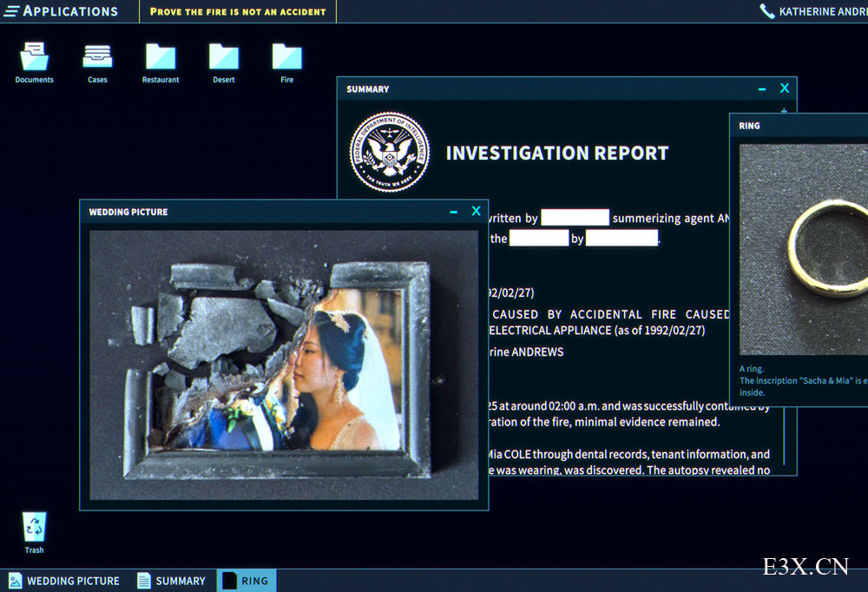868x592 pixels.
Task: Click the phone icon next to Katherine
Action: (x=767, y=11)
